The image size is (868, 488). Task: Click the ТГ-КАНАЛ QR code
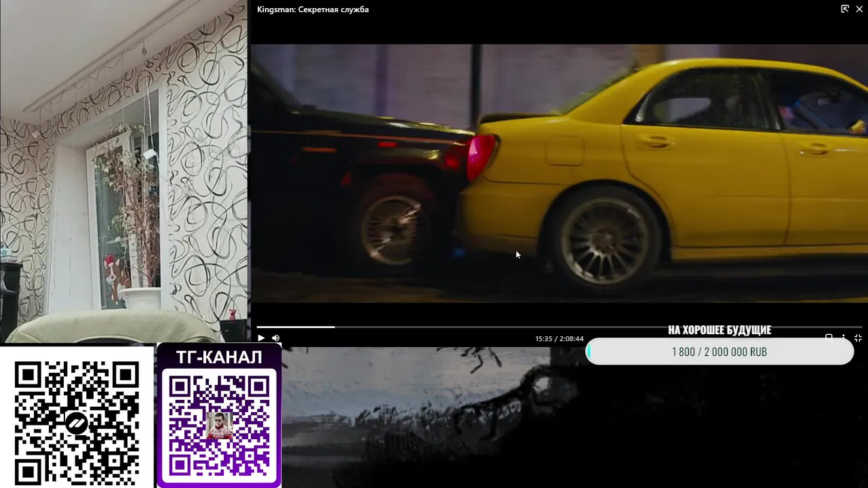pos(219,425)
